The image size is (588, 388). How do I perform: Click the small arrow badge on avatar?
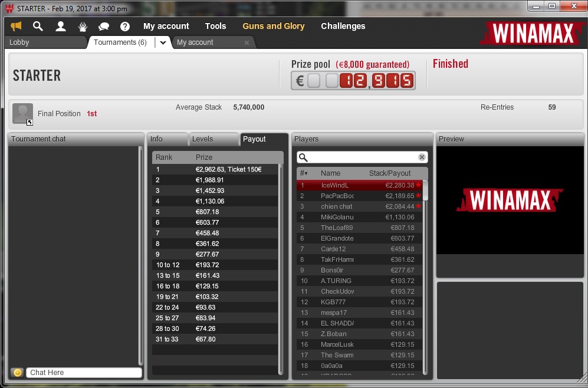pos(29,122)
